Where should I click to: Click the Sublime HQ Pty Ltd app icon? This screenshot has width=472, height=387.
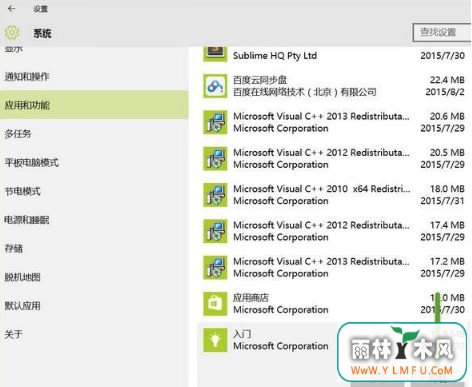[215, 55]
